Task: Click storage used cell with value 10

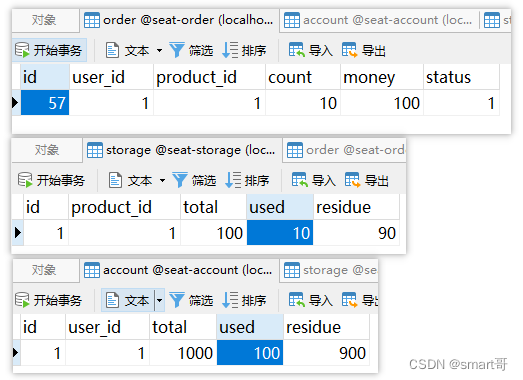Action: coord(280,233)
